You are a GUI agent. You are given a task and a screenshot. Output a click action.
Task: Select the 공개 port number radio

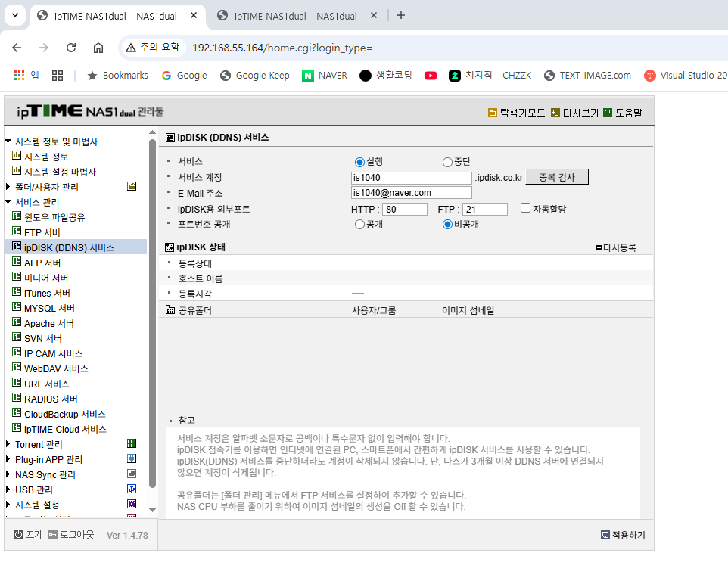[359, 225]
